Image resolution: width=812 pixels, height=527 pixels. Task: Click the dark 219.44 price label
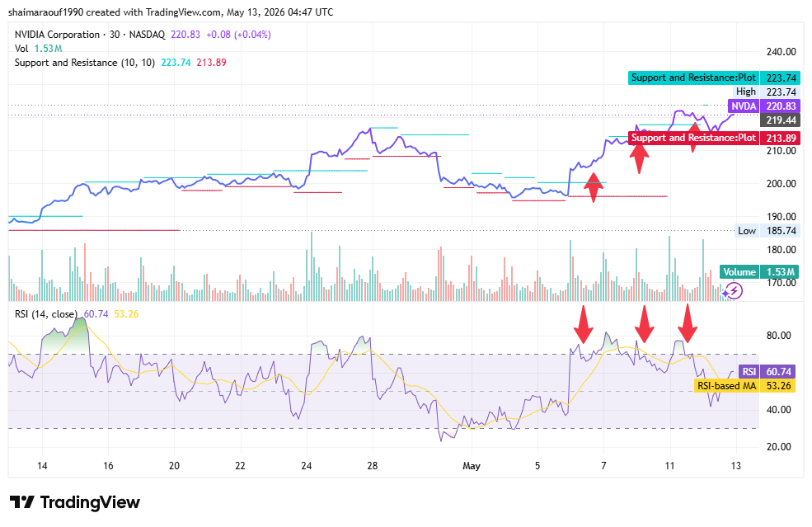781,120
